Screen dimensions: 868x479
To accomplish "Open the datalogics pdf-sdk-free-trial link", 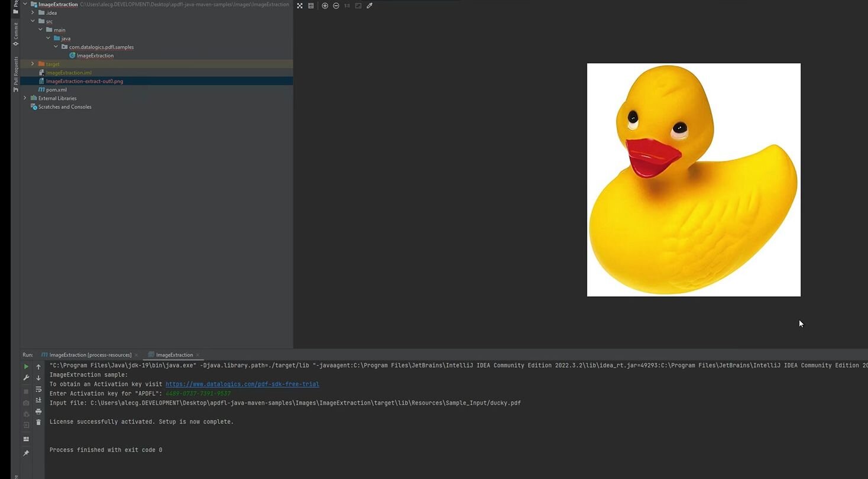I will (242, 384).
